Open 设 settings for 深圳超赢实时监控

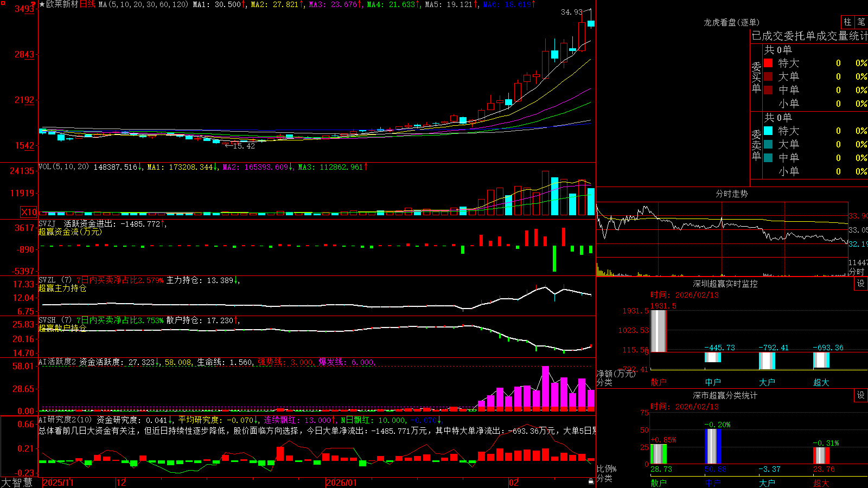pos(861,284)
